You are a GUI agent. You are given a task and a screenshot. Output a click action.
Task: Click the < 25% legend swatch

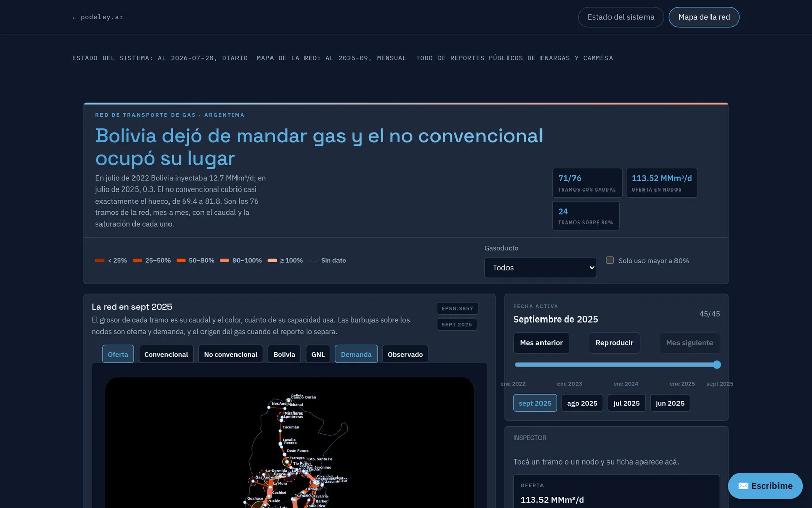click(x=100, y=260)
